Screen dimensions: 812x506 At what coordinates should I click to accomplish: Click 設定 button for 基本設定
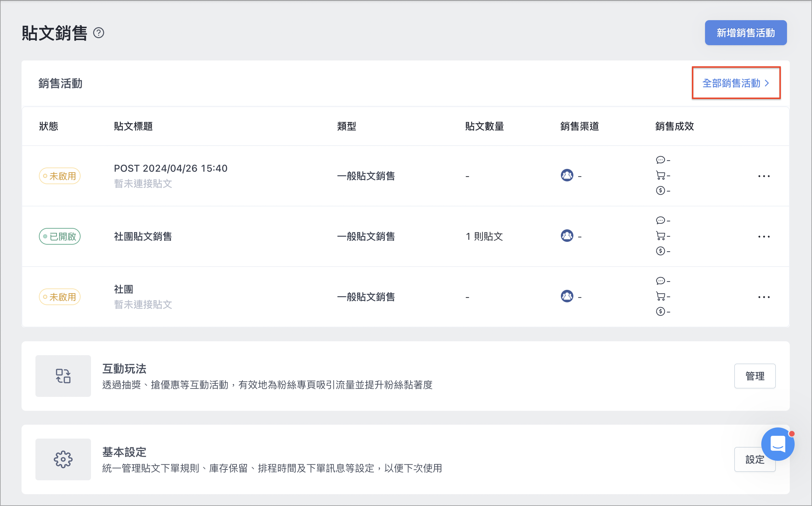(x=755, y=459)
